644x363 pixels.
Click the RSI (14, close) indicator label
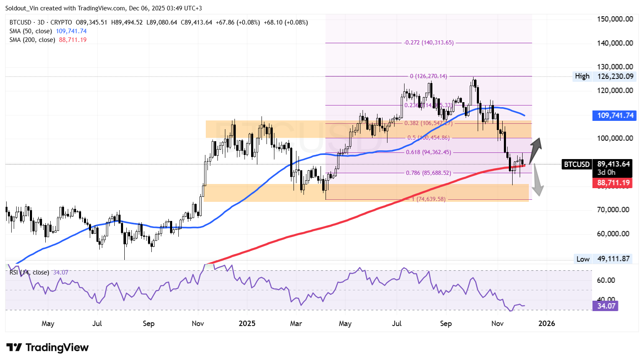tap(29, 272)
